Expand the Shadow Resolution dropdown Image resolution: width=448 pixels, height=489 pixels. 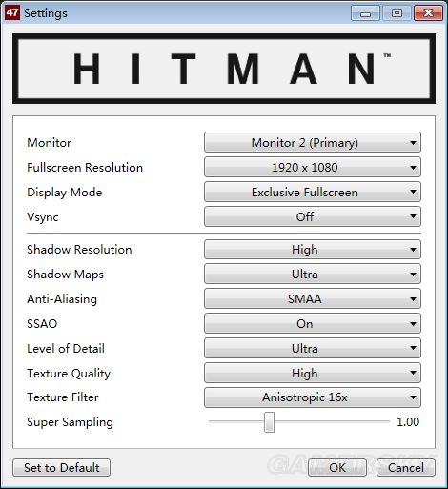pyautogui.click(x=313, y=250)
